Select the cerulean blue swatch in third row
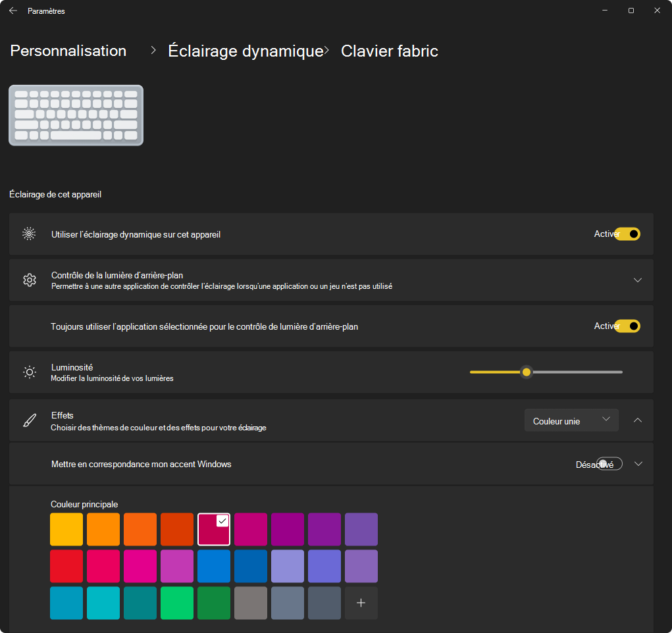 pyautogui.click(x=66, y=603)
